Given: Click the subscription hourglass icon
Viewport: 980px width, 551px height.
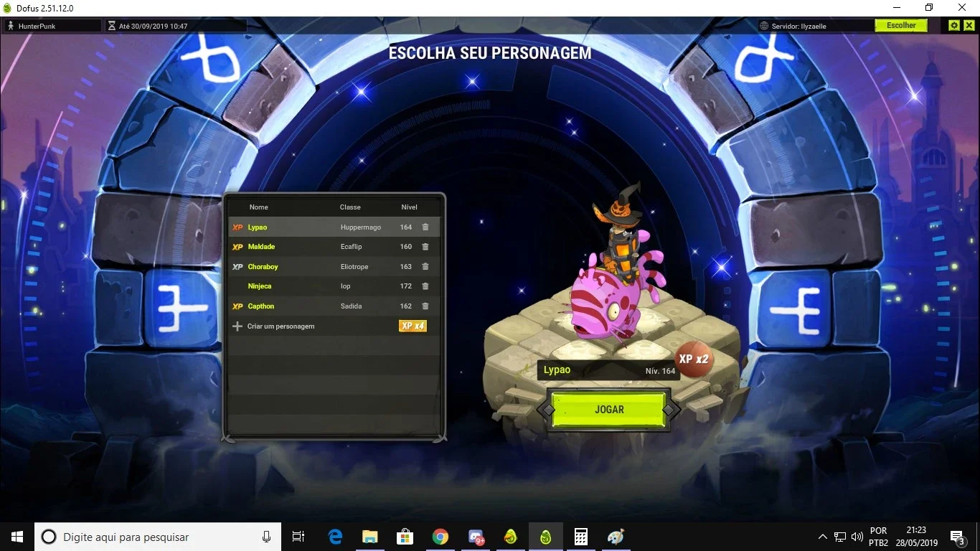Looking at the screenshot, I should (x=111, y=26).
